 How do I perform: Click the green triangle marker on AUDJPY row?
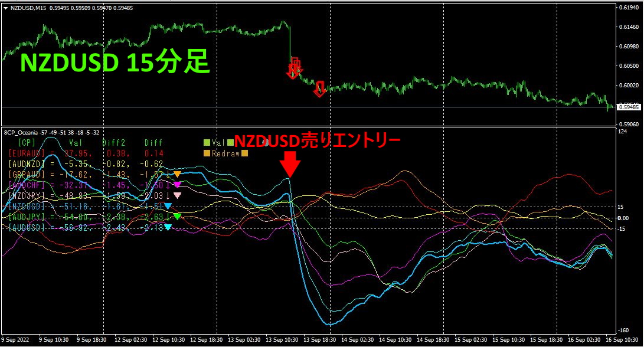(x=177, y=217)
